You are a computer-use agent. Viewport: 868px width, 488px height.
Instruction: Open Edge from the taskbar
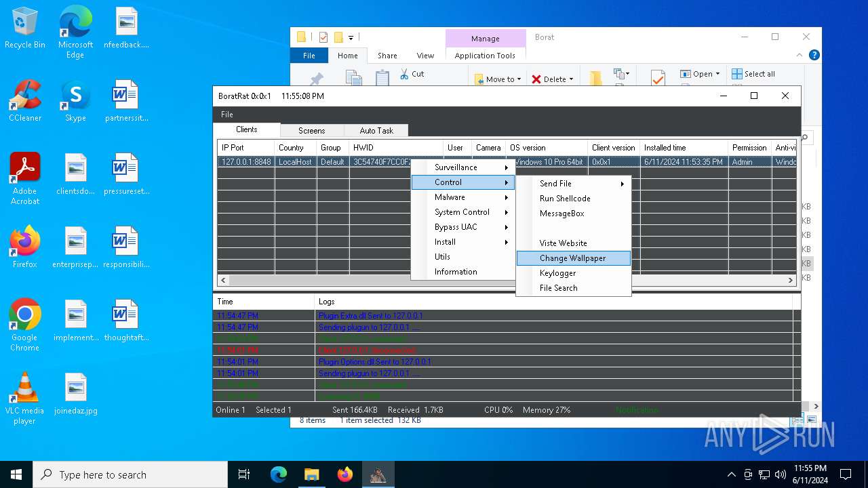(279, 474)
